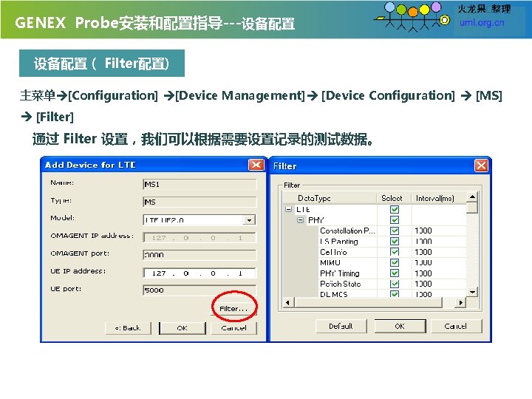Viewport: 532px width, 399px height.
Task: Collapse the LTE tree node
Action: pyautogui.click(x=288, y=209)
